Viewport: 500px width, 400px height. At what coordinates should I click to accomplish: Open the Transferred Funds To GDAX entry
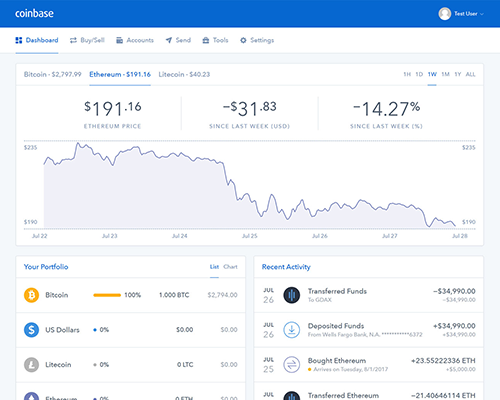coord(369,295)
